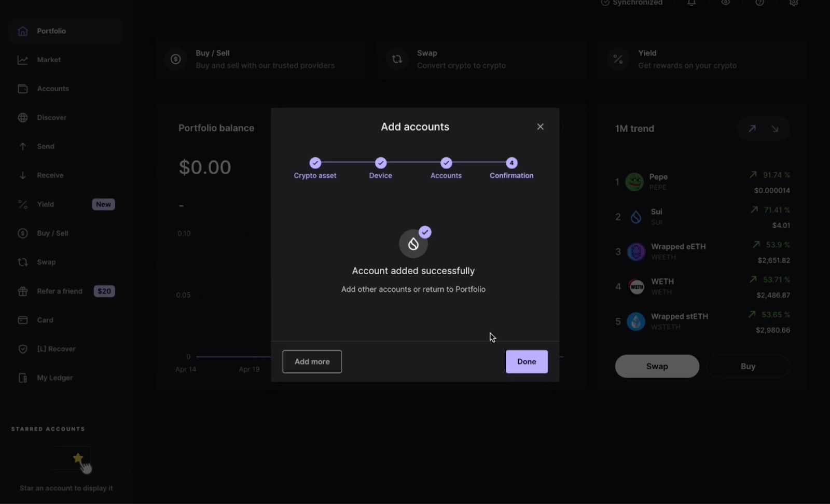
Task: Open the Pepe row in trend list
Action: click(702, 182)
